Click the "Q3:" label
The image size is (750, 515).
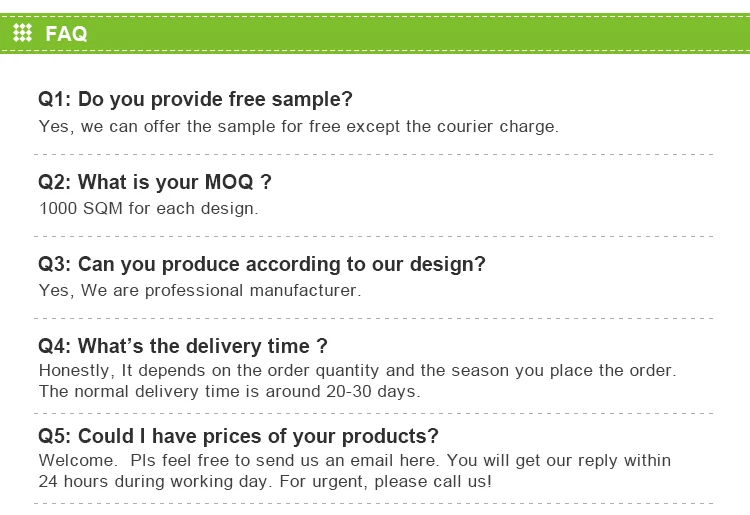point(55,264)
